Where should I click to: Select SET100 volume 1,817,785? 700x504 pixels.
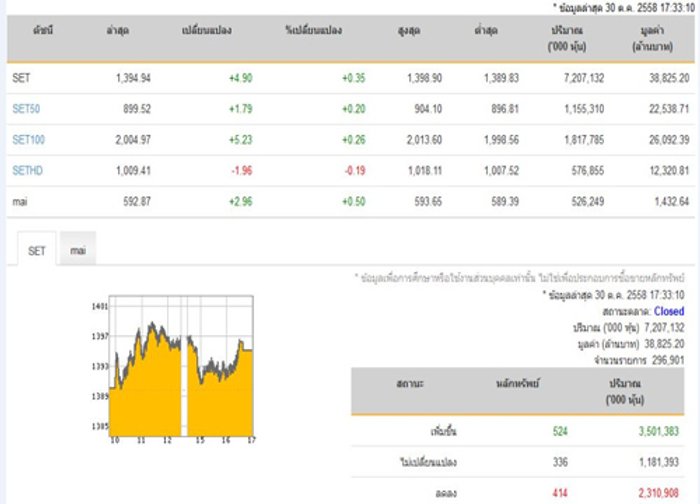584,140
